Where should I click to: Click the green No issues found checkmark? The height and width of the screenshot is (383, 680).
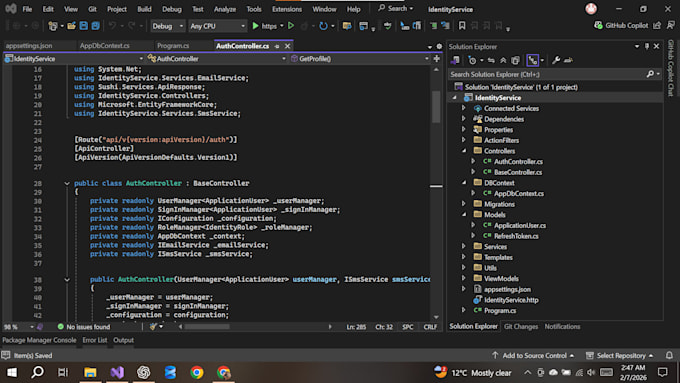(x=61, y=327)
